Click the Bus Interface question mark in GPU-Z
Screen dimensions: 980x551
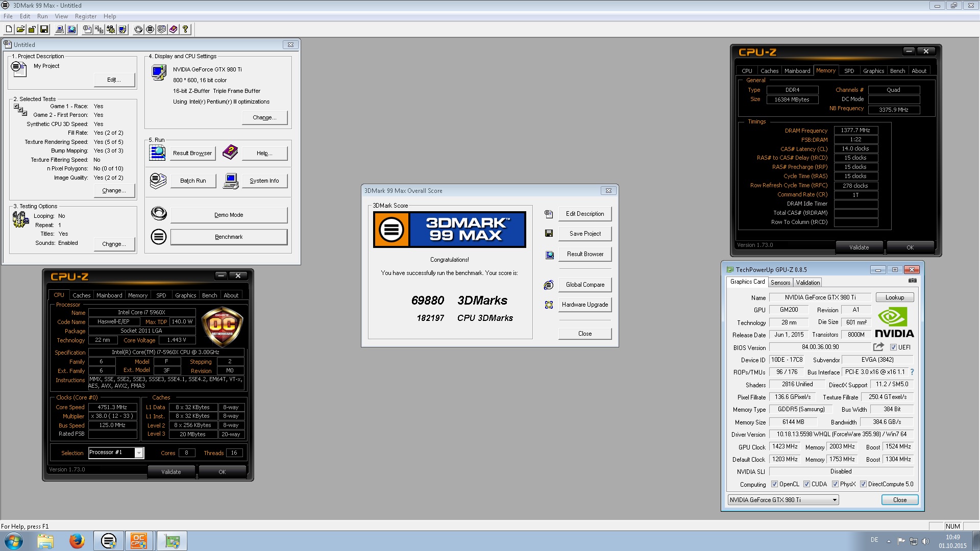pos(912,372)
